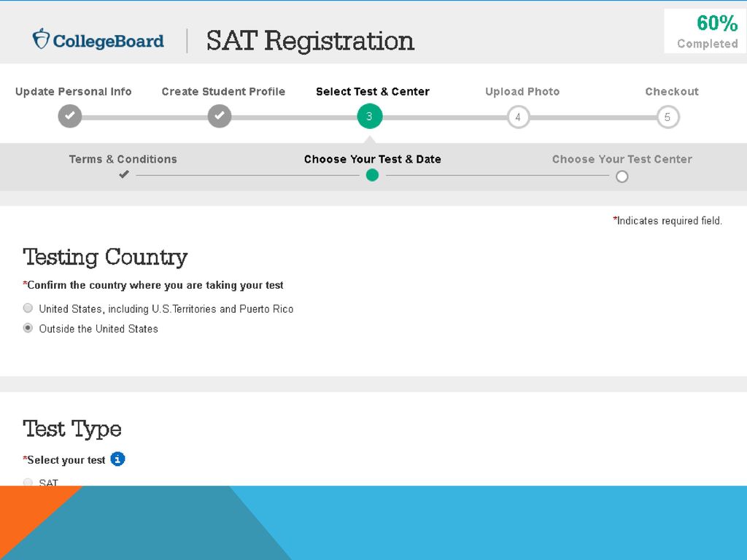The height and width of the screenshot is (560, 747).
Task: Click the green dot under Choose Your Test & Date
Action: pyautogui.click(x=372, y=175)
